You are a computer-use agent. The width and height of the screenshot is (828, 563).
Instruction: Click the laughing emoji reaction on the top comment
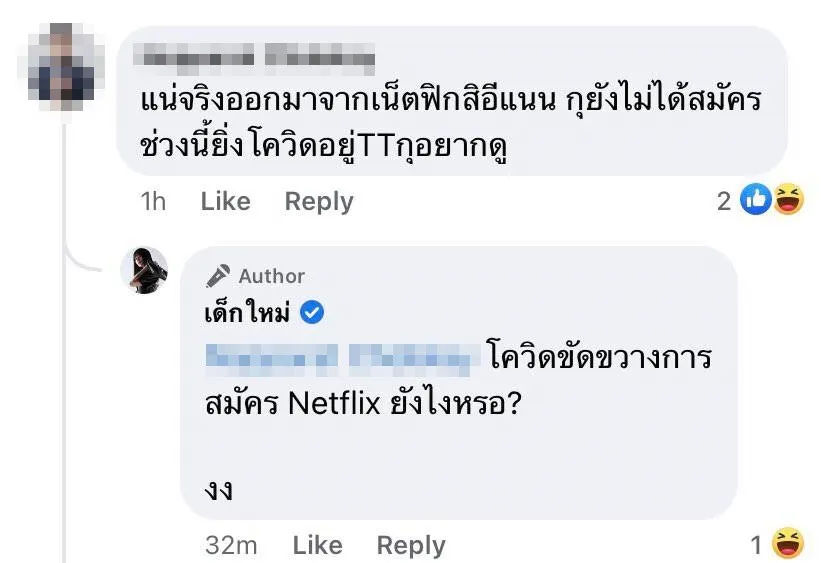pyautogui.click(x=788, y=201)
